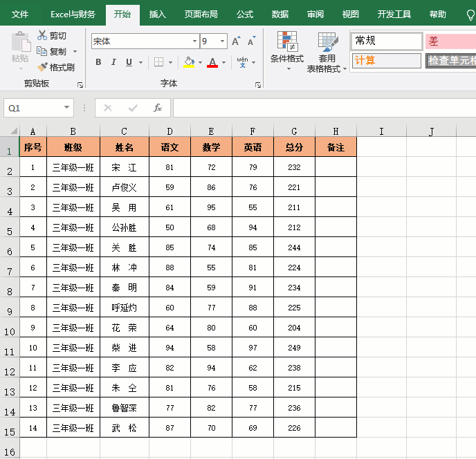Expand the Copy (复制) dropdown arrow

click(75, 52)
